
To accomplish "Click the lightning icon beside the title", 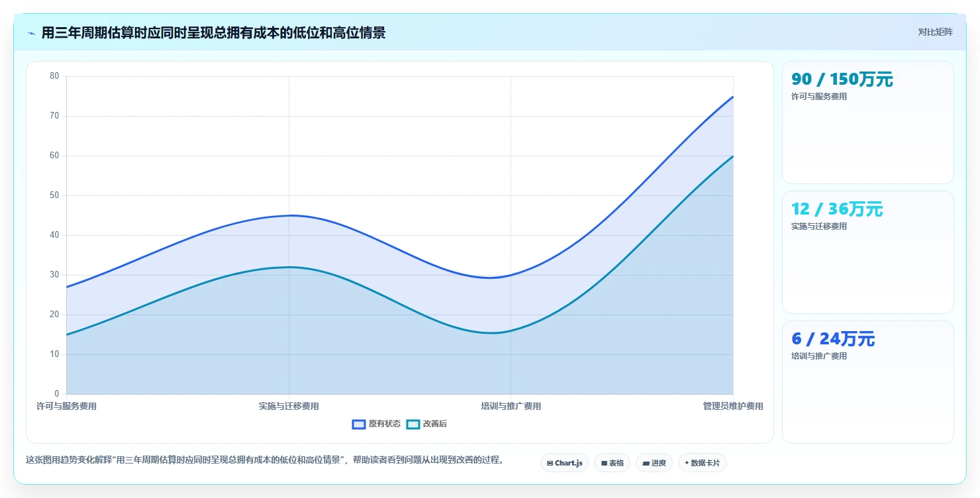I will [31, 33].
